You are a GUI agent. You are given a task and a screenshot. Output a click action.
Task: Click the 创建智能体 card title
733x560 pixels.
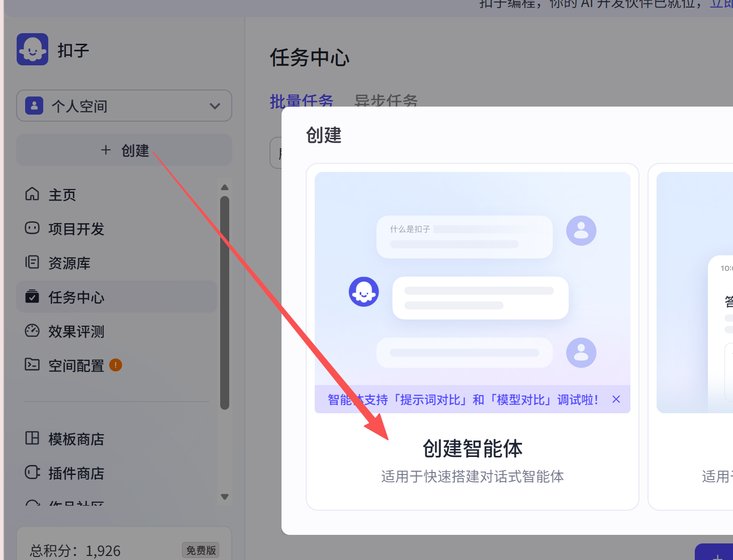(x=473, y=448)
